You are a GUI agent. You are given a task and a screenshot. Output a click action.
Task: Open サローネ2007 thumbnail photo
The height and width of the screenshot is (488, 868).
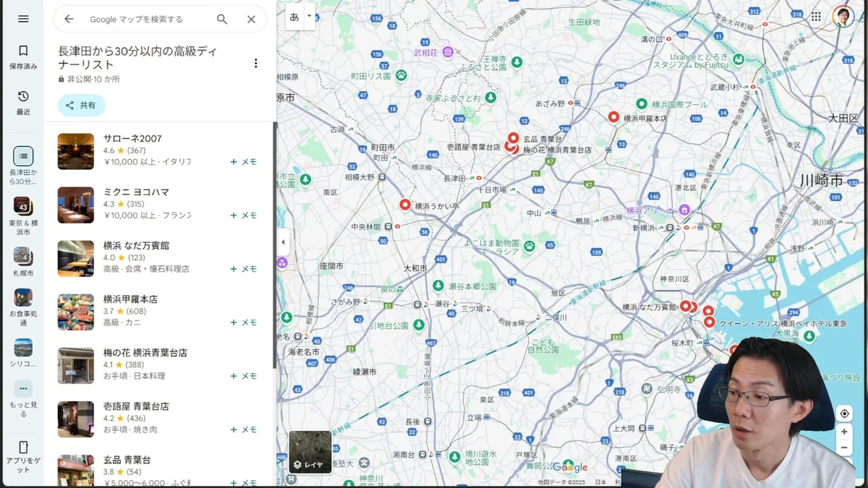tap(76, 151)
